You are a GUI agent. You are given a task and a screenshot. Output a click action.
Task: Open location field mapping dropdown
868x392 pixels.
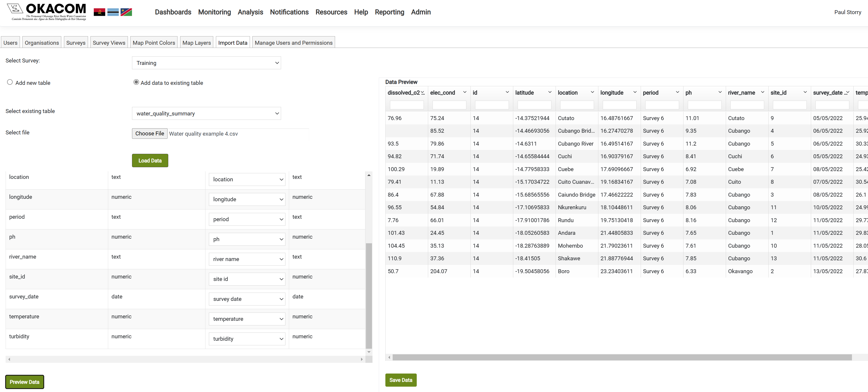(x=247, y=179)
